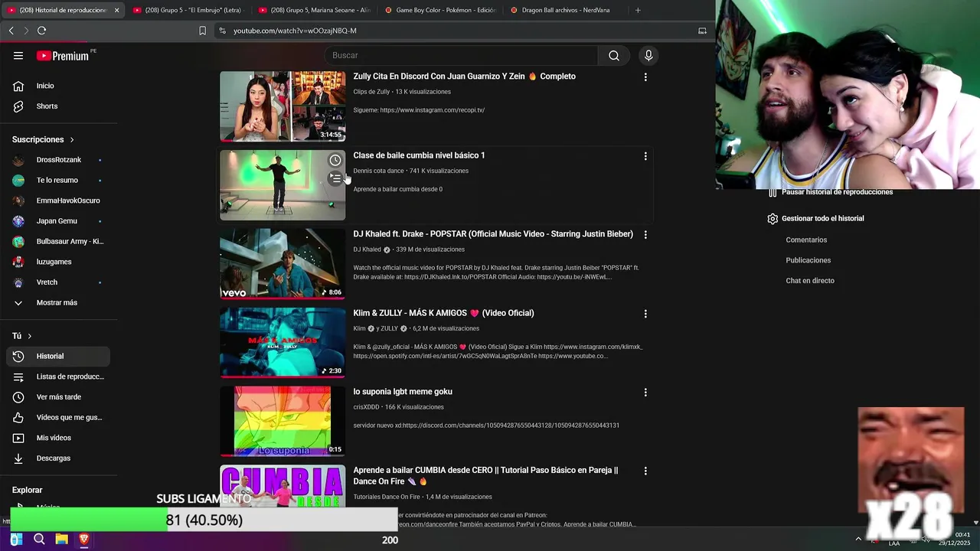Go back in browser
Screen dimensions: 980x551
(x=11, y=31)
